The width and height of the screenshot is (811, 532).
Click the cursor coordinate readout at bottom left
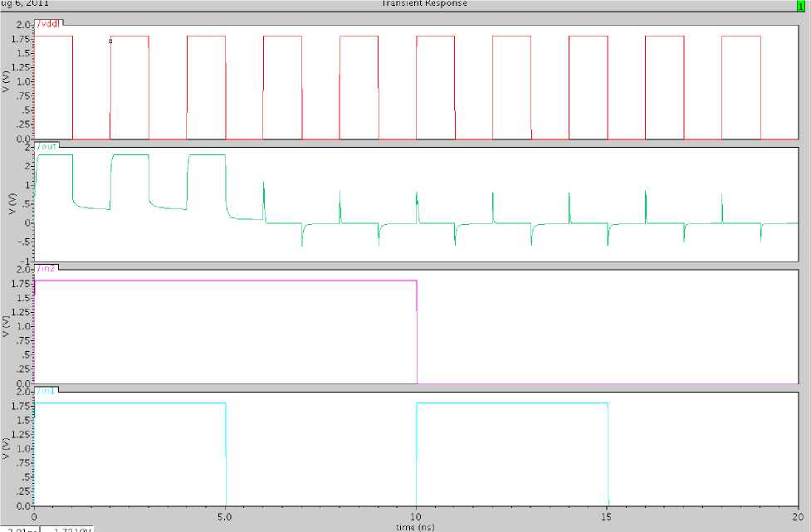tap(48, 528)
